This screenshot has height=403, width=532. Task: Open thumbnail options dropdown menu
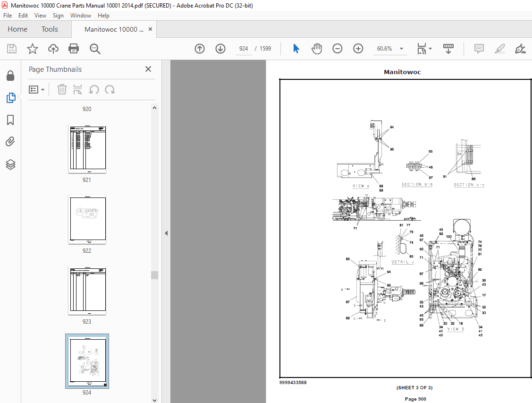point(37,90)
